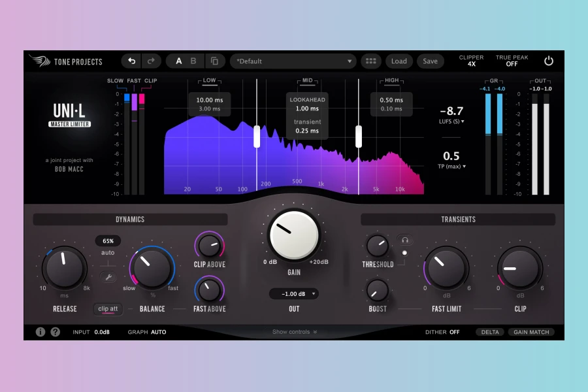Click the large Gain knob
This screenshot has height=392, width=588.
click(x=294, y=235)
